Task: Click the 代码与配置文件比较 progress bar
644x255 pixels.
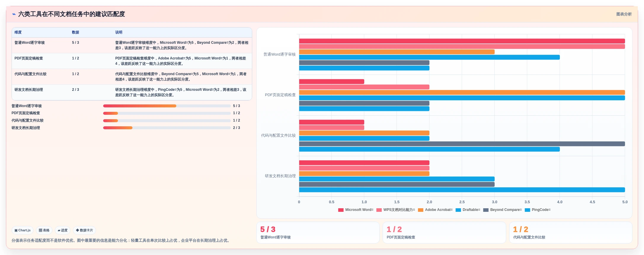Action: click(167, 121)
